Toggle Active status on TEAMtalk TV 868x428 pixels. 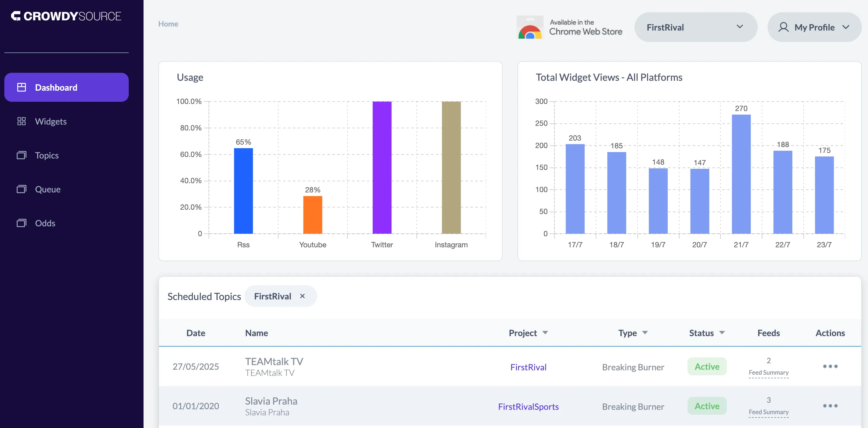click(x=707, y=366)
